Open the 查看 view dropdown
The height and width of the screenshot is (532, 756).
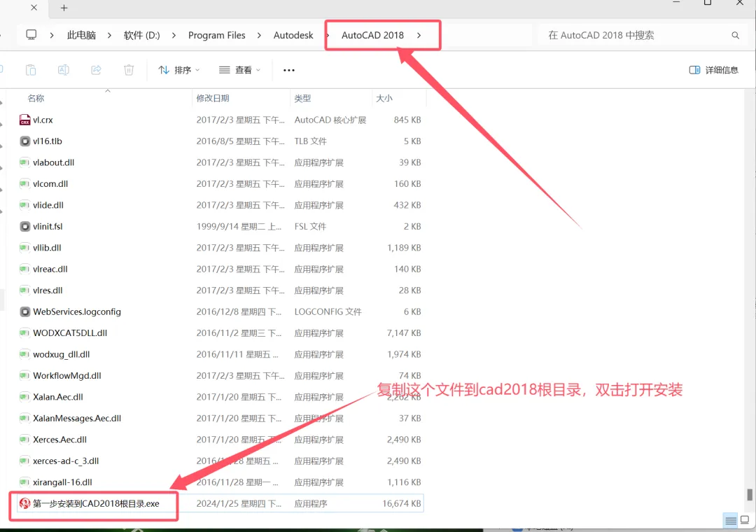click(239, 70)
